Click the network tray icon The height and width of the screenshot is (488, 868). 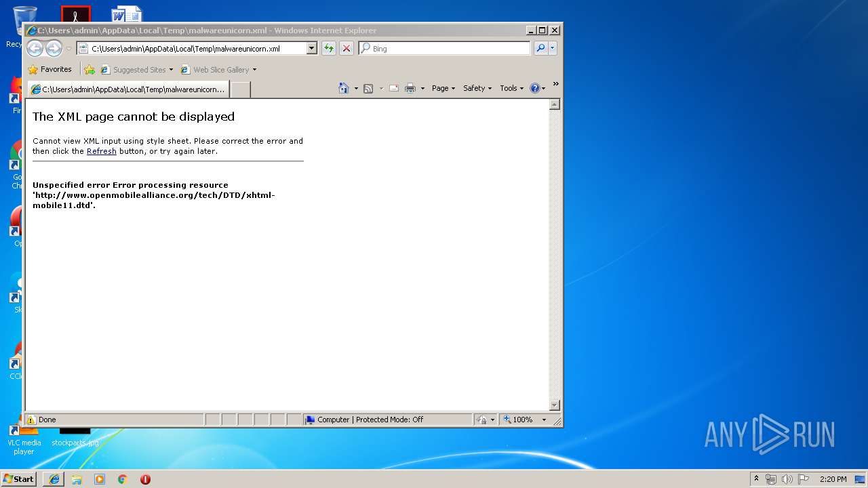coord(771,479)
